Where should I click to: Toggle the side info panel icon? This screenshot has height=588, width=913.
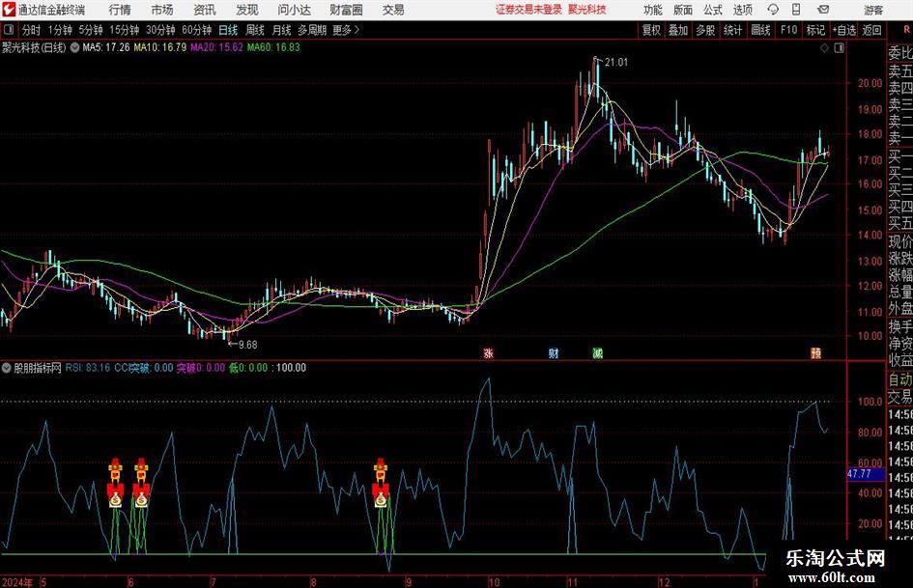[839, 48]
